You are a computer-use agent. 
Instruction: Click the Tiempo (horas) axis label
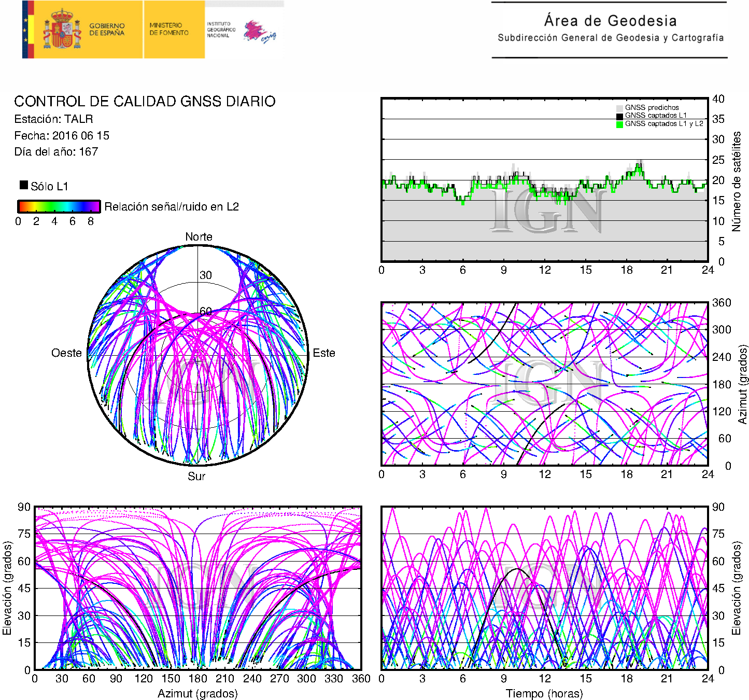point(544,693)
